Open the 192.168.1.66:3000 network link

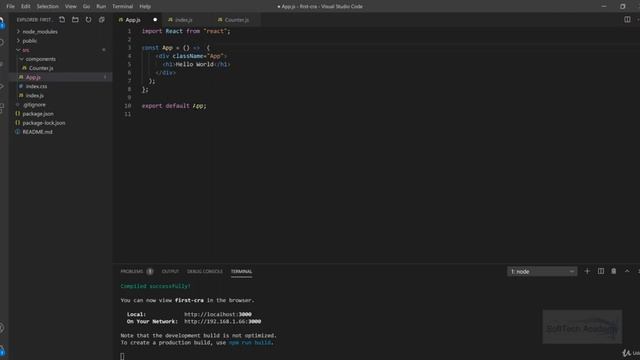[222, 322]
